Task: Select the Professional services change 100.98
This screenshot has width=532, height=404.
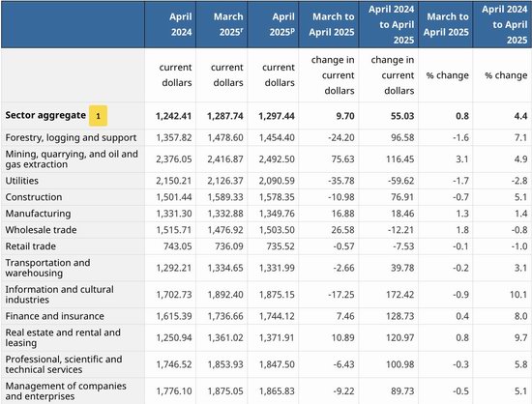Action: pyautogui.click(x=400, y=364)
